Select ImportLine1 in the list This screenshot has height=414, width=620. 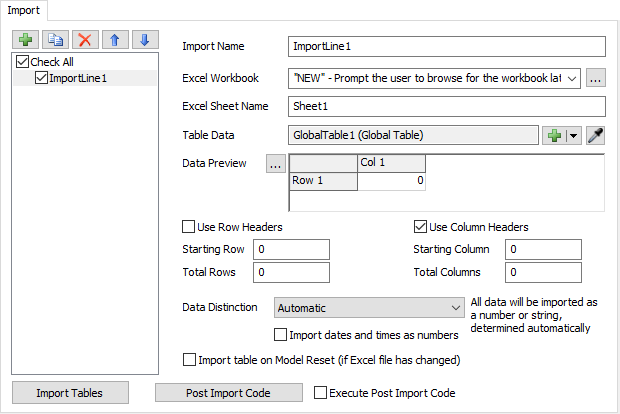(x=79, y=78)
